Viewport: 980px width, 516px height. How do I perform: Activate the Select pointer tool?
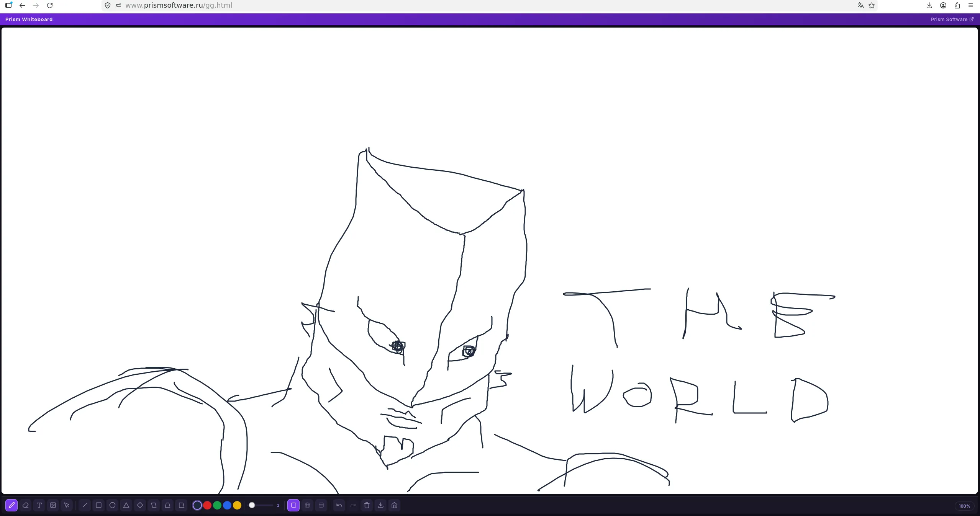67,505
